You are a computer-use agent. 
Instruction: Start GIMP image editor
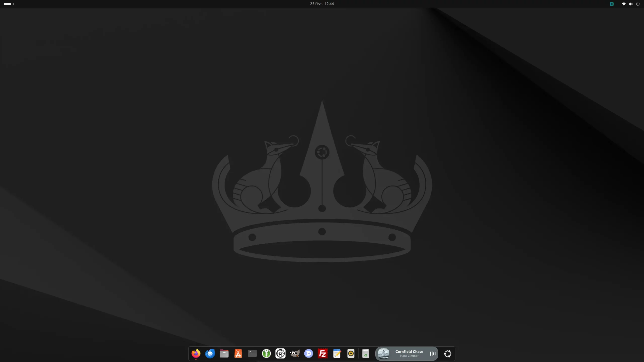point(295,354)
